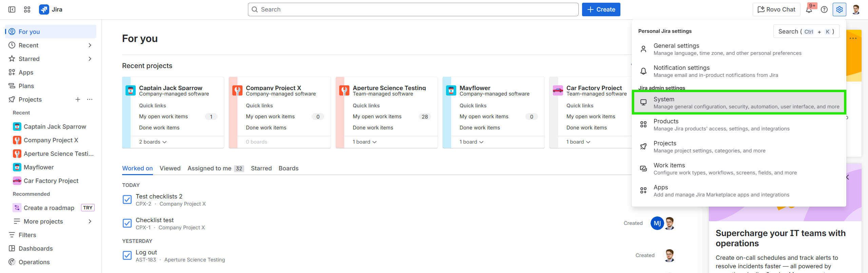Expand 1 board dropdown on Aperture Science Testing
The width and height of the screenshot is (868, 273).
coord(365,142)
